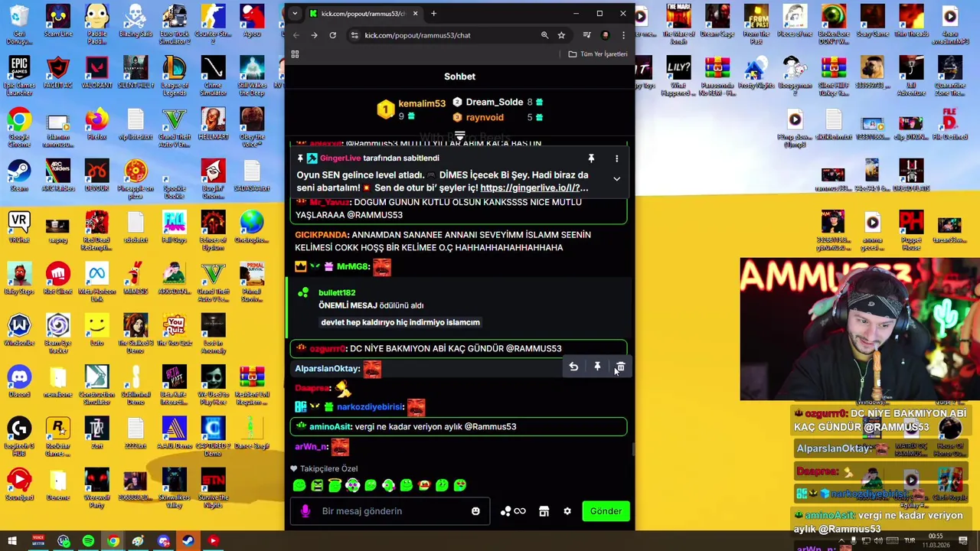
Task: Insert the first Takipçilere Özel emote
Action: click(x=299, y=485)
